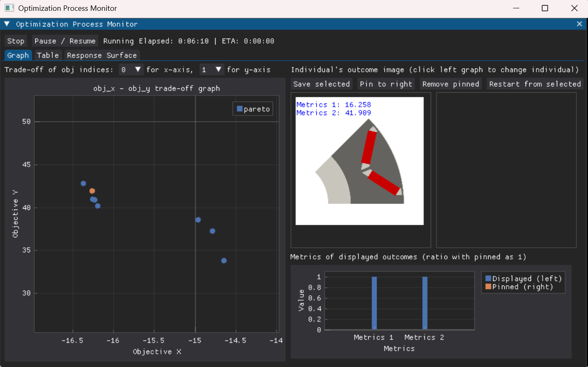
Task: Click the 'Metrics 1: 16.258' text
Action: pos(334,105)
